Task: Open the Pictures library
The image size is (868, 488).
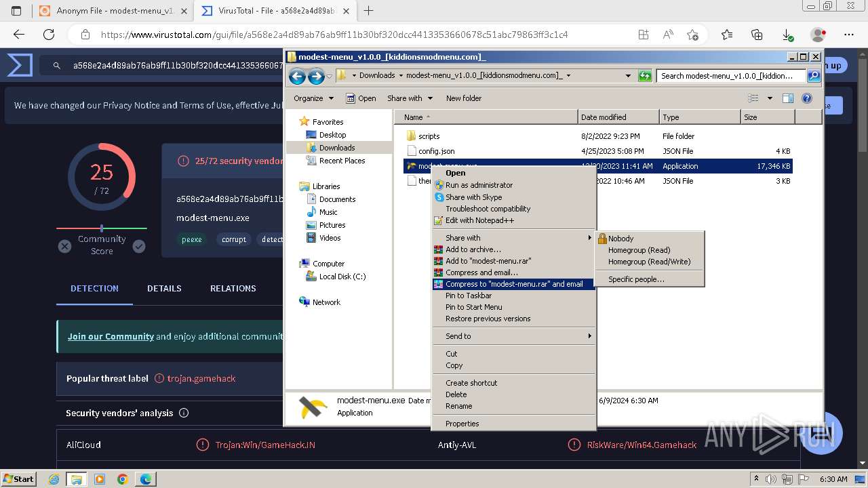Action: pyautogui.click(x=332, y=225)
